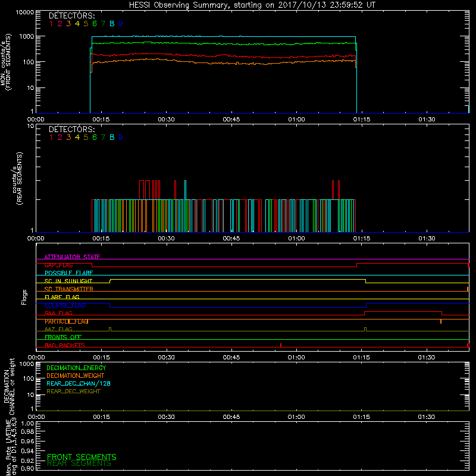Click detector 7 legend number in rear segments plot
This screenshot has width=476, height=476.
[x=103, y=137]
